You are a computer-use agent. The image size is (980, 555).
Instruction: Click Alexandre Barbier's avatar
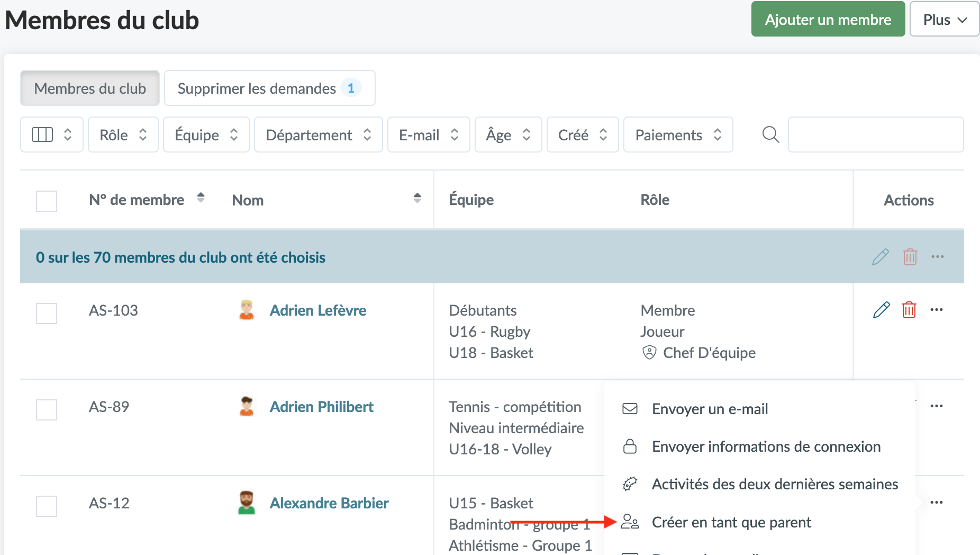[x=247, y=503]
